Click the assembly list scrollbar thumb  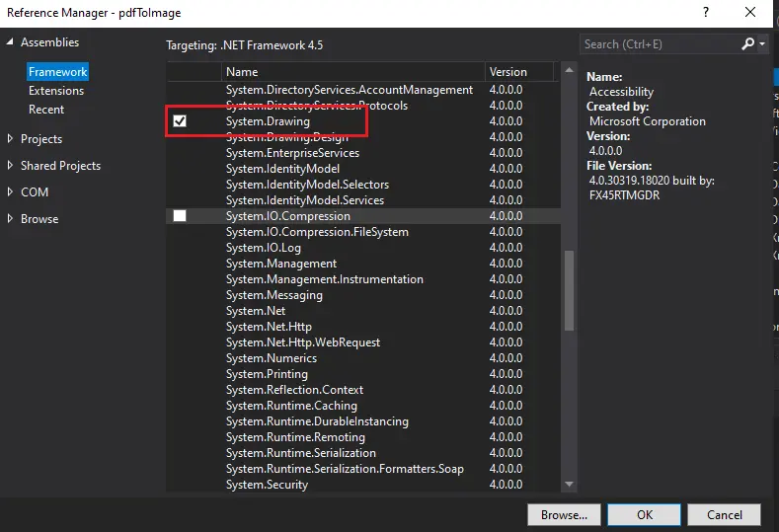(x=570, y=290)
